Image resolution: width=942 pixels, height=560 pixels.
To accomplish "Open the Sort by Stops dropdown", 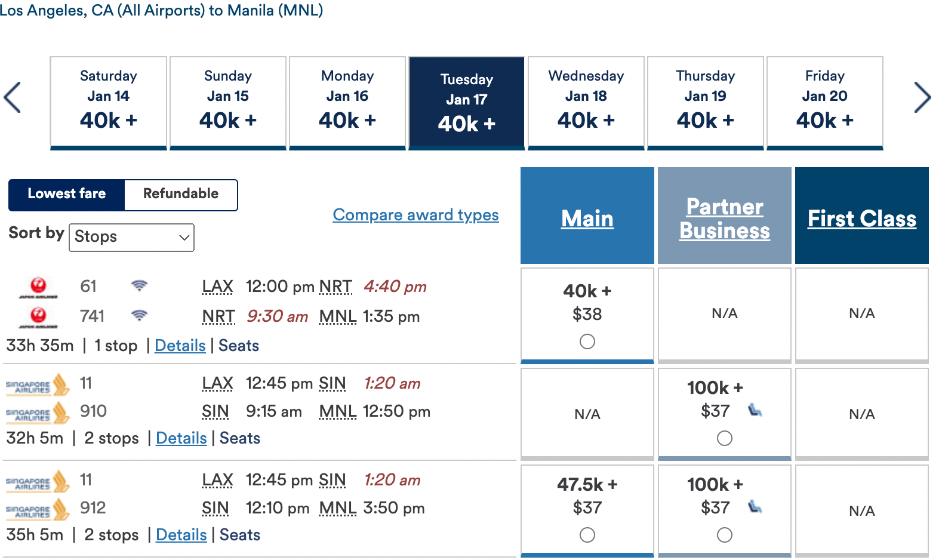I will coord(131,237).
